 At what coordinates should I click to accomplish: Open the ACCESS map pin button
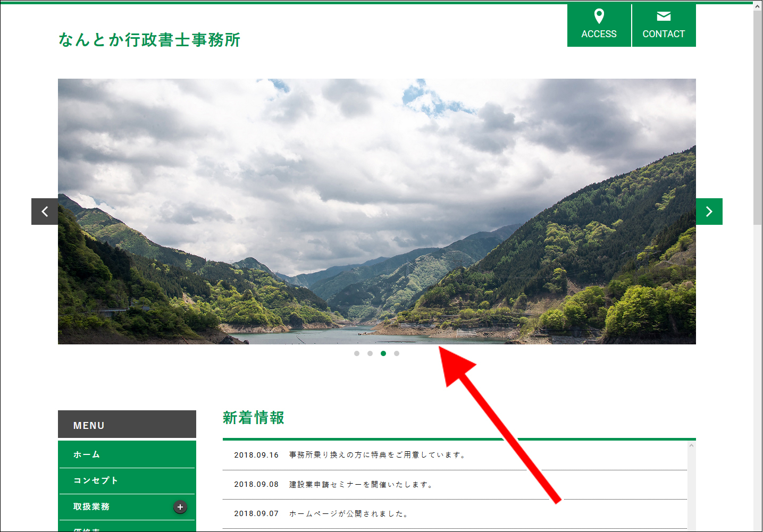599,25
